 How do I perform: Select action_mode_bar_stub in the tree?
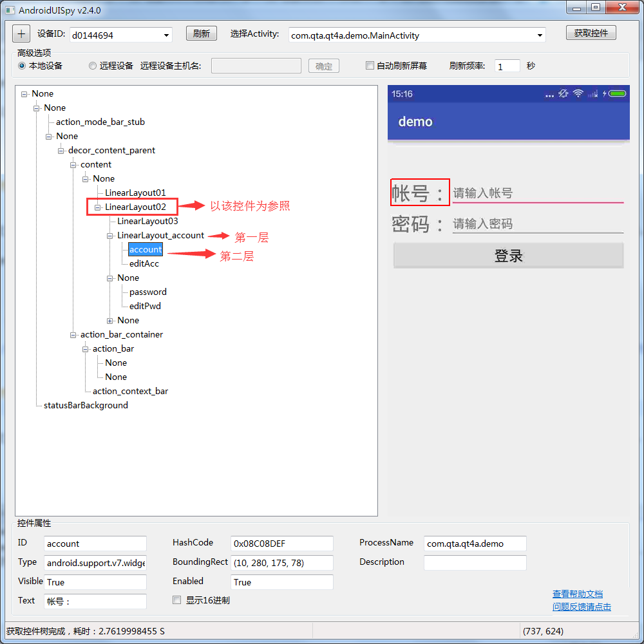pyautogui.click(x=100, y=122)
